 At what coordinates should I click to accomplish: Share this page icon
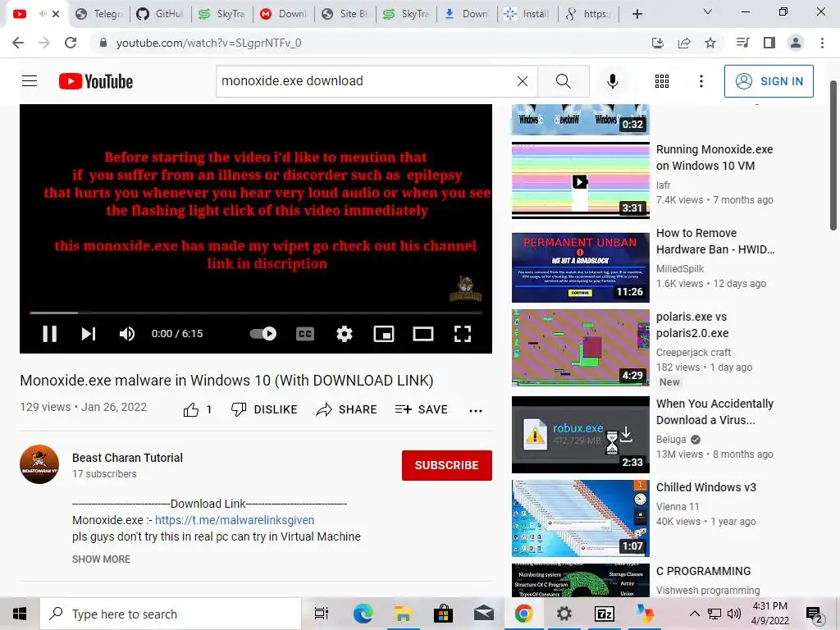pos(684,43)
